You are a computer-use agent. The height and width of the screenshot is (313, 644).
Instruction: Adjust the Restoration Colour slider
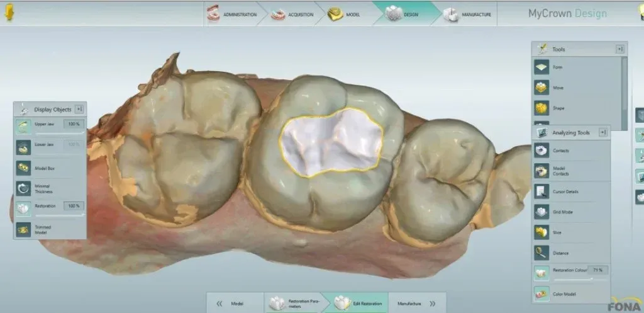tap(580, 279)
